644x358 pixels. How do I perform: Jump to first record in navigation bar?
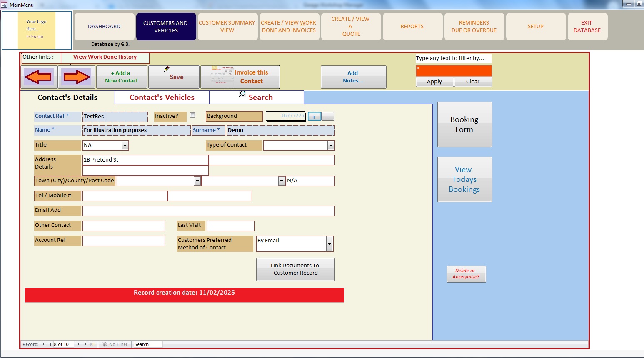[43, 344]
